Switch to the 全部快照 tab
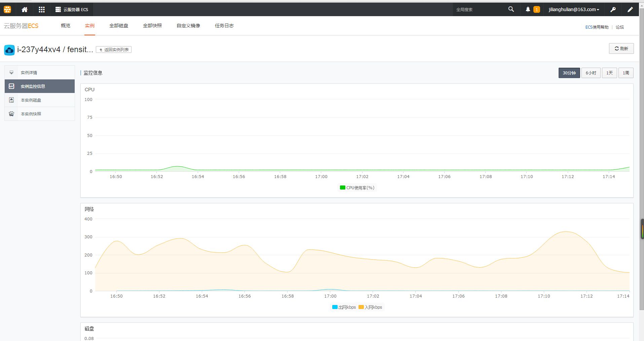The image size is (644, 341). coord(152,26)
